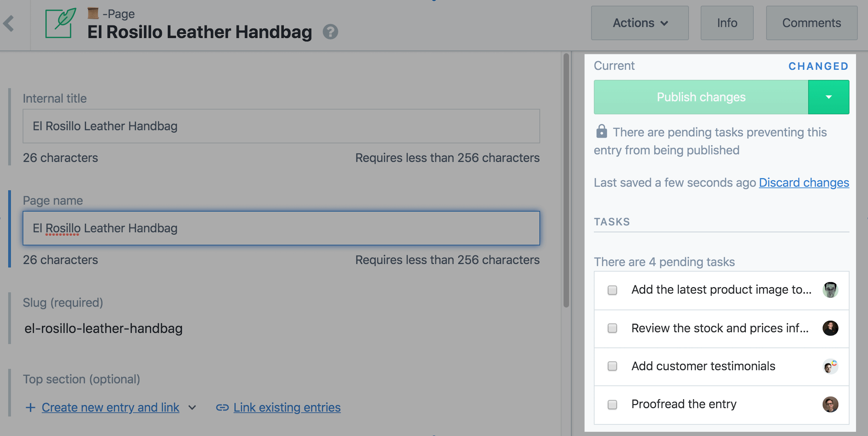Click the plus icon beside Create new entry
Screen dimensions: 868x436
30,407
